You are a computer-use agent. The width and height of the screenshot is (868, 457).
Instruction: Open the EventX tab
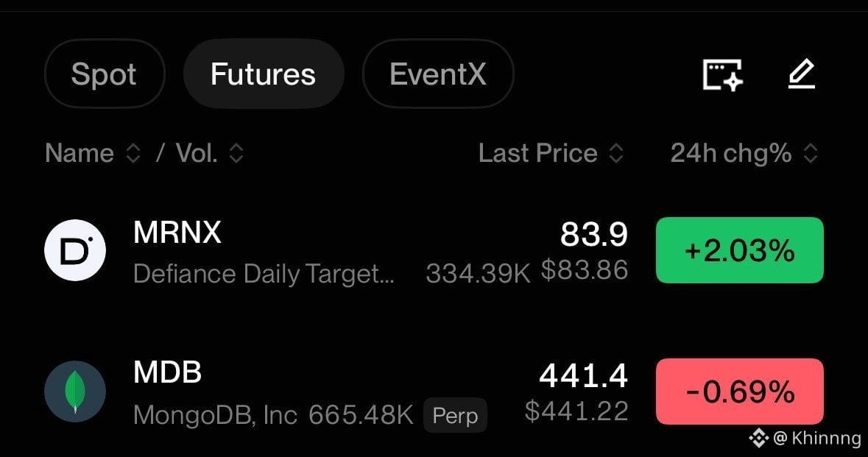click(x=438, y=74)
